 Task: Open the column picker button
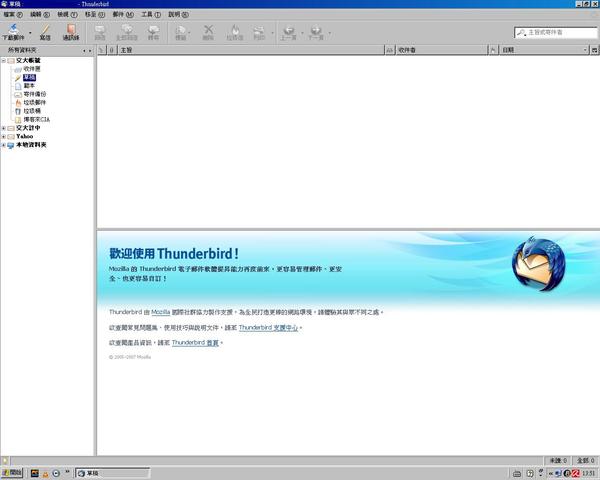coord(595,50)
